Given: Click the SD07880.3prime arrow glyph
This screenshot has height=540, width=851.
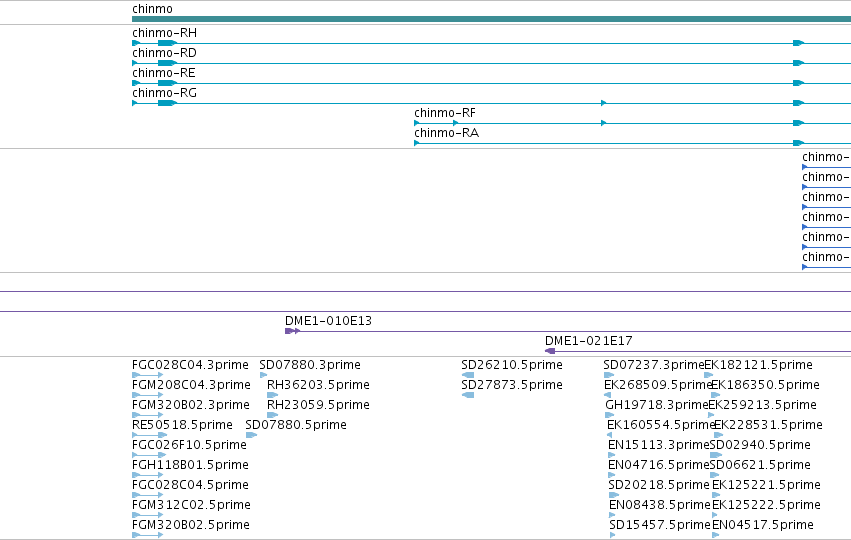Looking at the screenshot, I should pyautogui.click(x=263, y=375).
